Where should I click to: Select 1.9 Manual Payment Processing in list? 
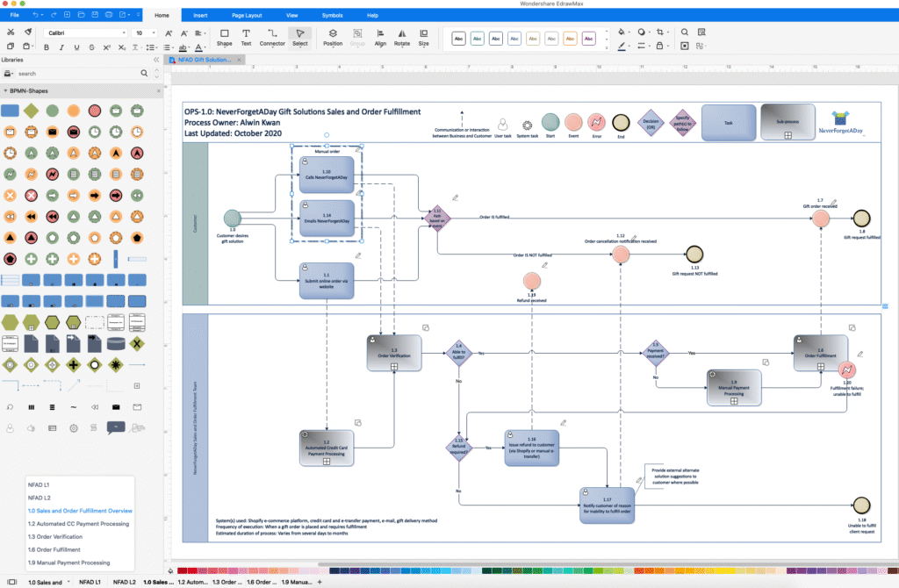[68, 563]
